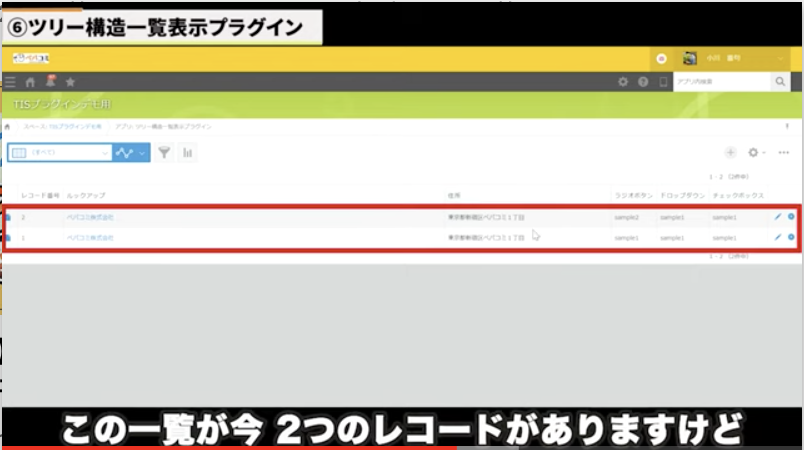Expand the user account menu
This screenshot has height=450, width=804.
[x=782, y=59]
